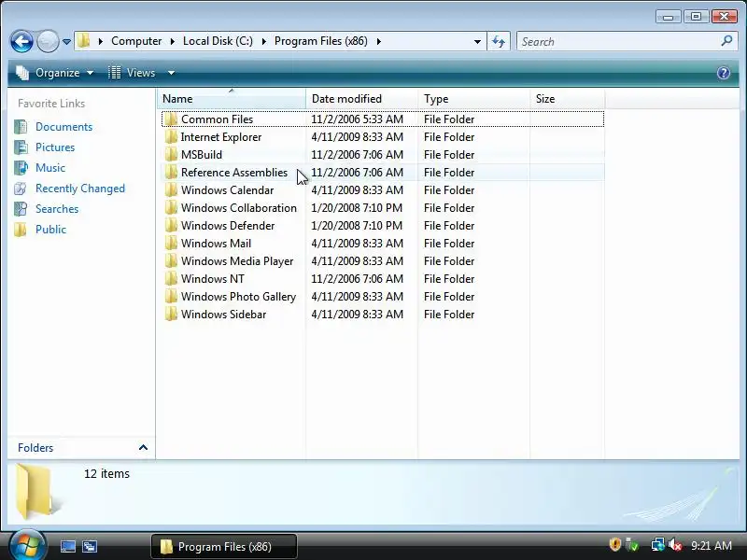Open Recently Changed in Favorite Links
This screenshot has width=747, height=560.
pyautogui.click(x=80, y=189)
